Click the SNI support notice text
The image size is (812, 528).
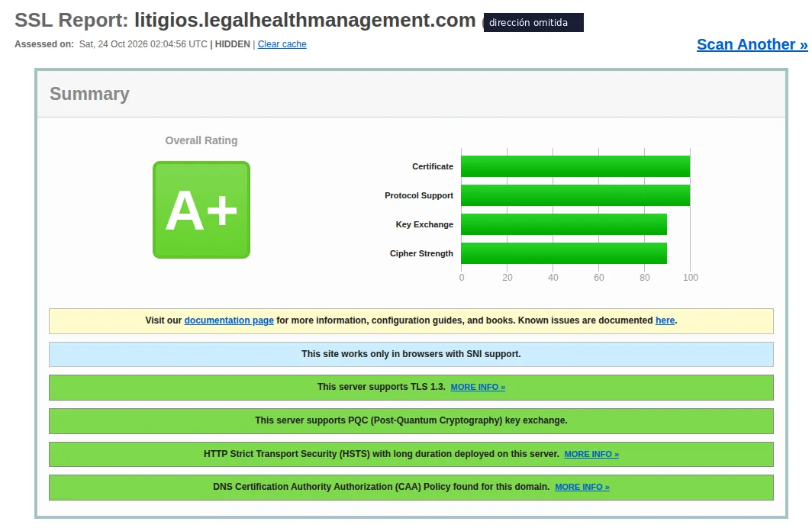point(411,354)
